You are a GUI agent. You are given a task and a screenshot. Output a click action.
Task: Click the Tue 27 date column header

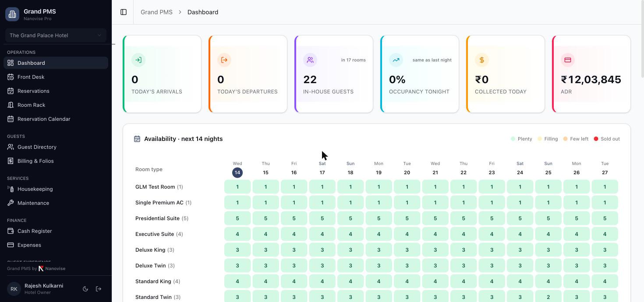(605, 169)
